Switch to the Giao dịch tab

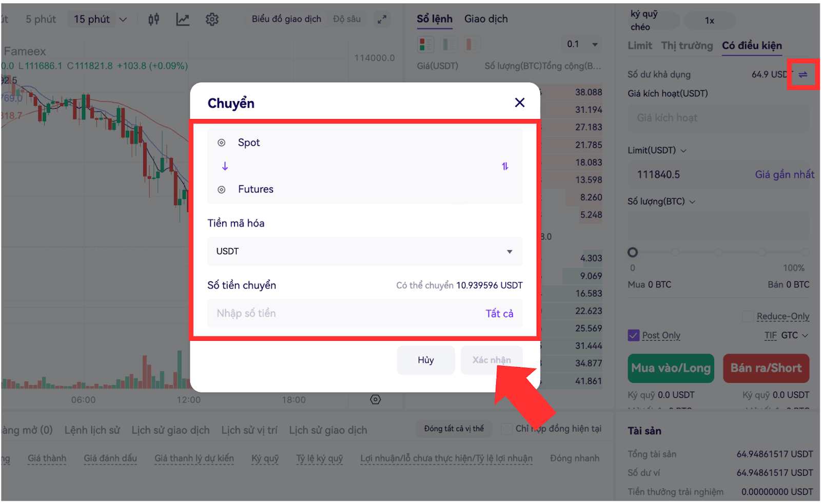486,19
